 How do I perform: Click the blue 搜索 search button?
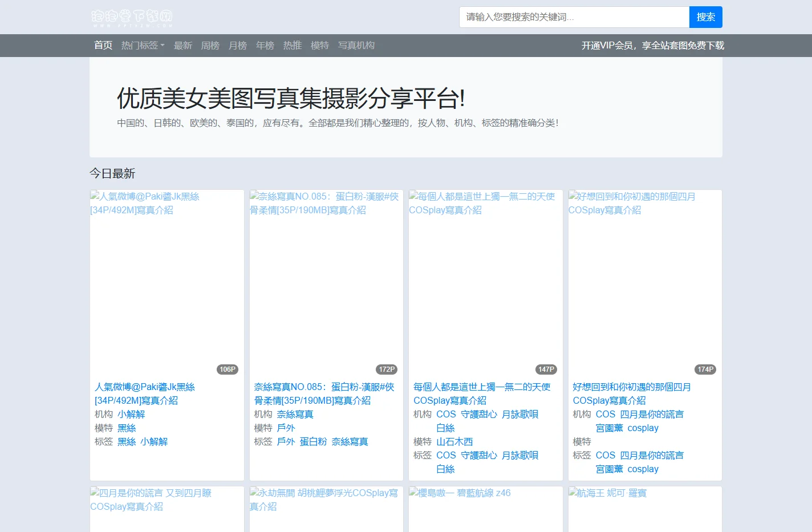point(706,17)
